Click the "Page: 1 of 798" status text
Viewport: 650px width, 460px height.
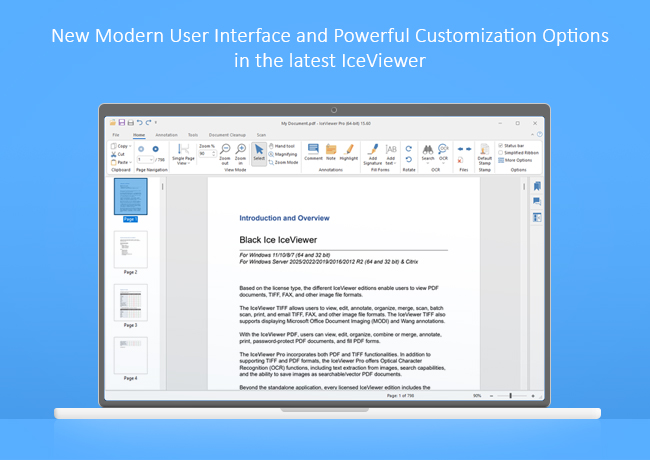tap(400, 396)
